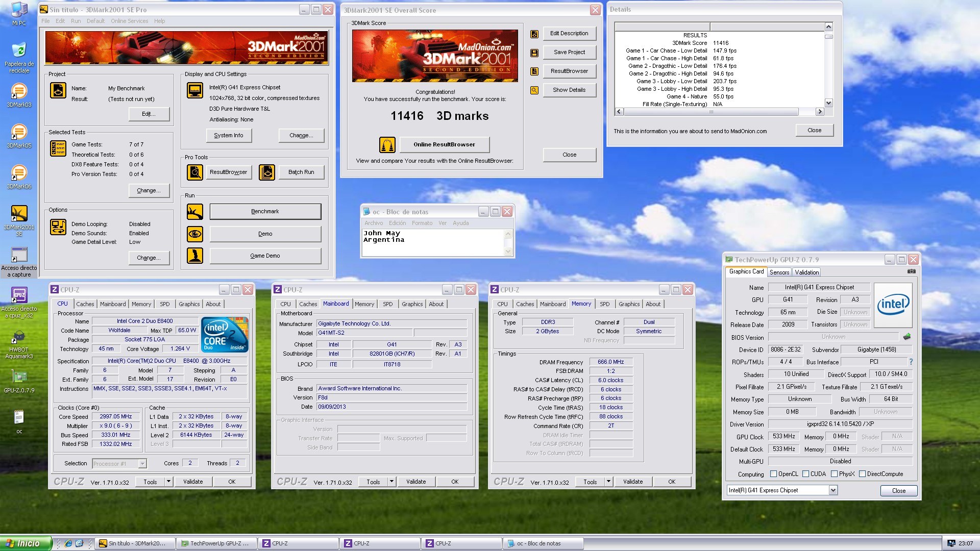Toggle the PhysX checkbox in GPU-Z
Viewport: 980px width, 551px height.
pyautogui.click(x=834, y=474)
